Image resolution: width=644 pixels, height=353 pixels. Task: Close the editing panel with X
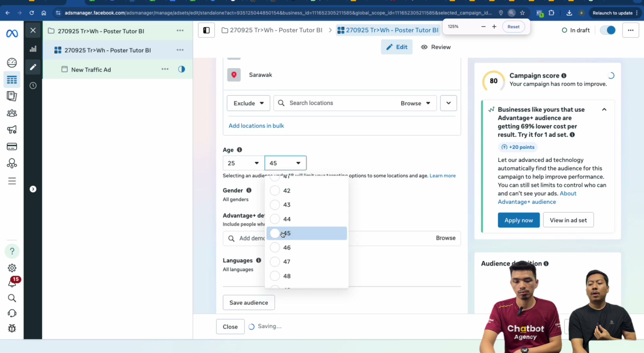[33, 30]
